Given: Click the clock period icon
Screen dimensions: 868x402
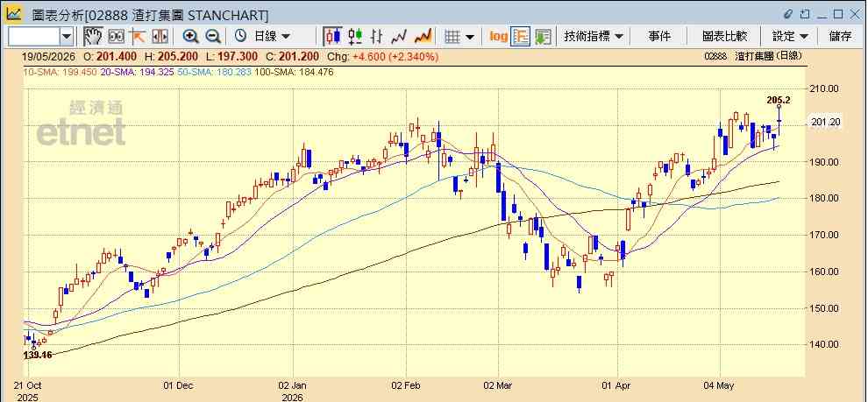Looking at the screenshot, I should pos(240,36).
